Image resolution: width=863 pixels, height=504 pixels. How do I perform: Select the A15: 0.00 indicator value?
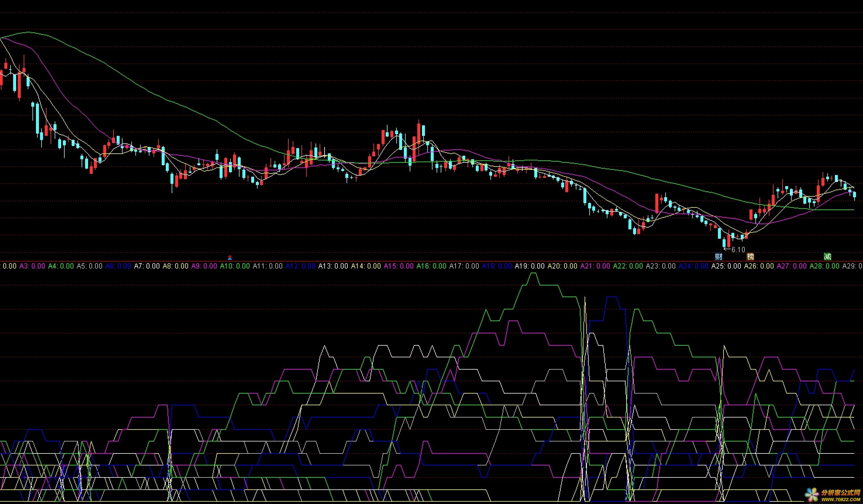[399, 266]
